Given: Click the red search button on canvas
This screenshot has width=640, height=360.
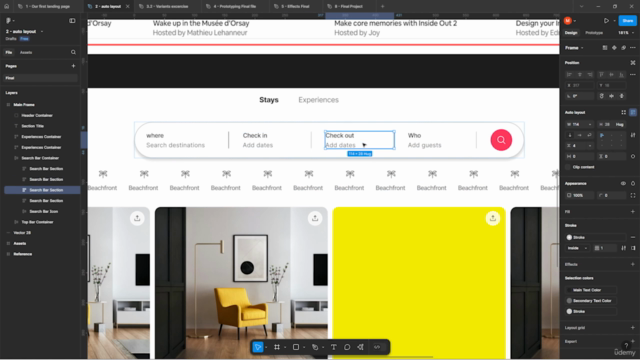Looking at the screenshot, I should tap(501, 140).
